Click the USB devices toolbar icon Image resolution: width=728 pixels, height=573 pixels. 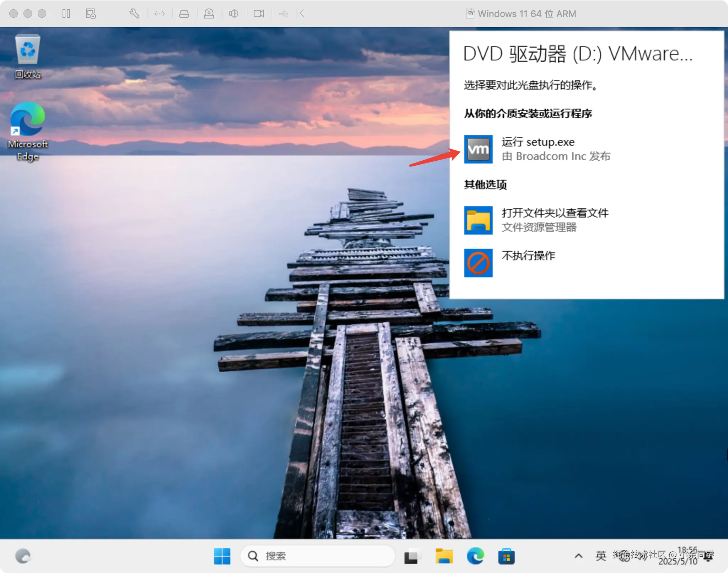click(x=283, y=14)
